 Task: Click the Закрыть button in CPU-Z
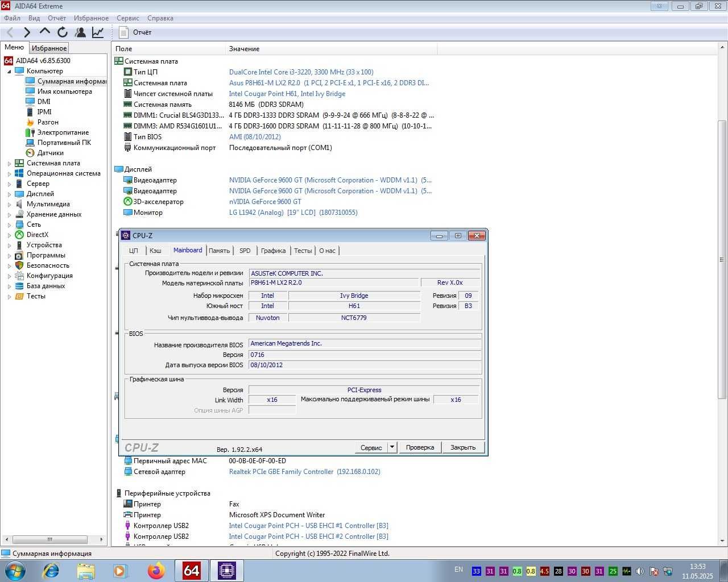click(x=463, y=447)
